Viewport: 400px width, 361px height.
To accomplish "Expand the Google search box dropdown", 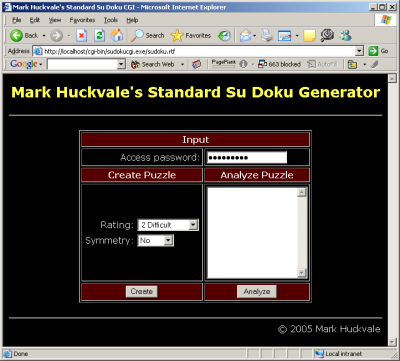I will click(121, 64).
